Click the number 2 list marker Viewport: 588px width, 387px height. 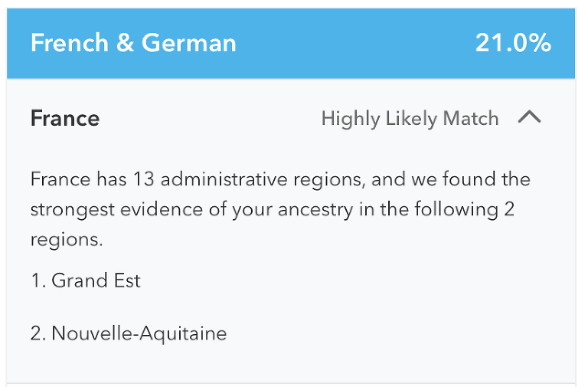[39, 333]
